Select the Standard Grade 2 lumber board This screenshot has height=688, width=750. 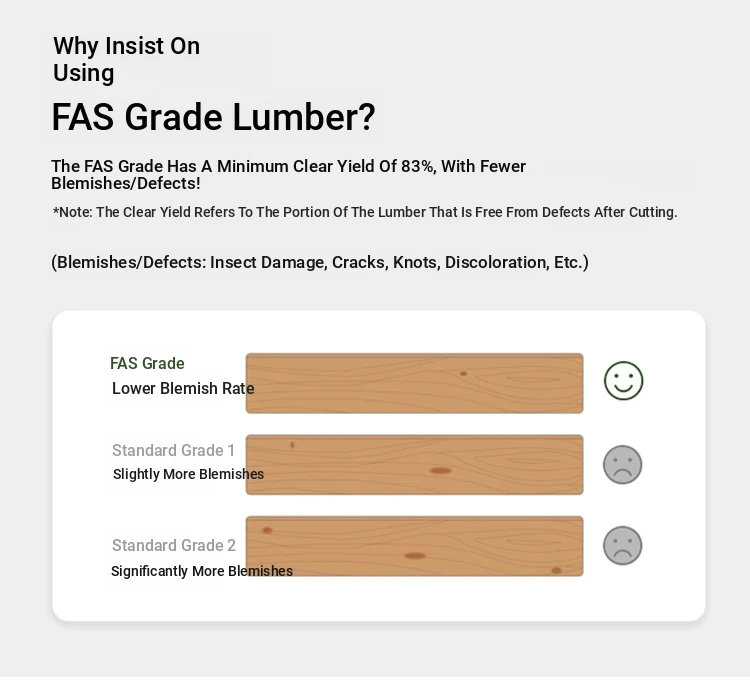[x=414, y=546]
